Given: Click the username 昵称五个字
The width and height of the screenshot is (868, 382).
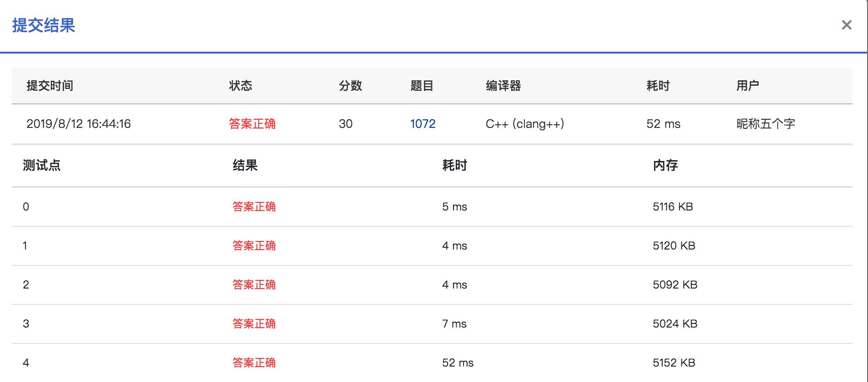Looking at the screenshot, I should click(x=766, y=124).
